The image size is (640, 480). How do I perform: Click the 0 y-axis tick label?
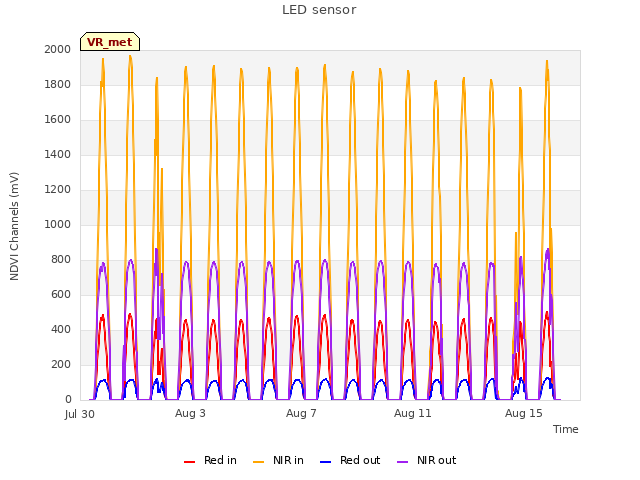pos(68,400)
